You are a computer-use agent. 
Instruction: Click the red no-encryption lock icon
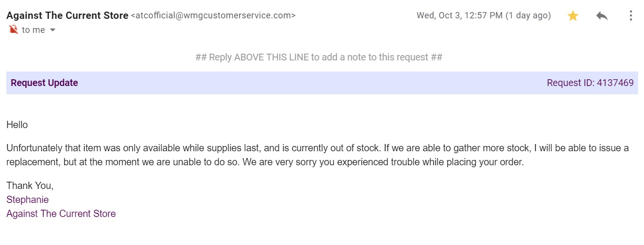pyautogui.click(x=13, y=30)
